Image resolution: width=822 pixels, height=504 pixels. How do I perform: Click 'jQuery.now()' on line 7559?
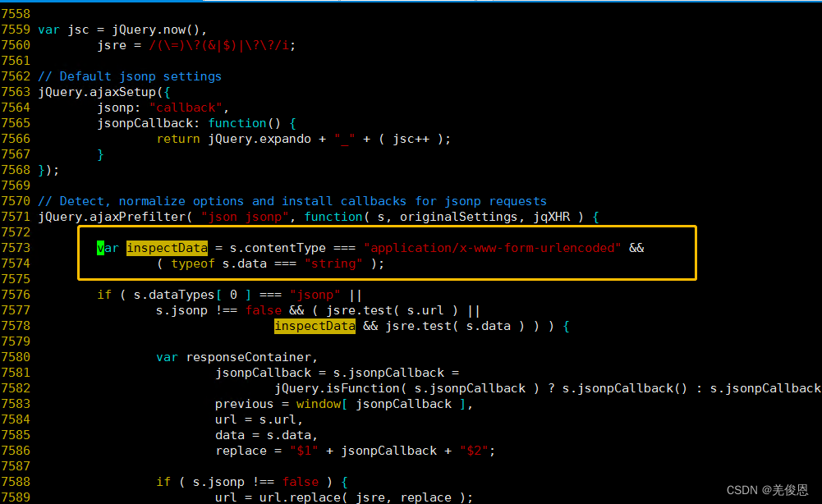pos(156,30)
